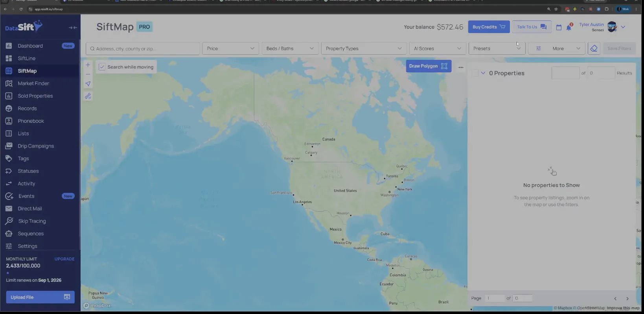Open the Price dropdown

click(230, 48)
